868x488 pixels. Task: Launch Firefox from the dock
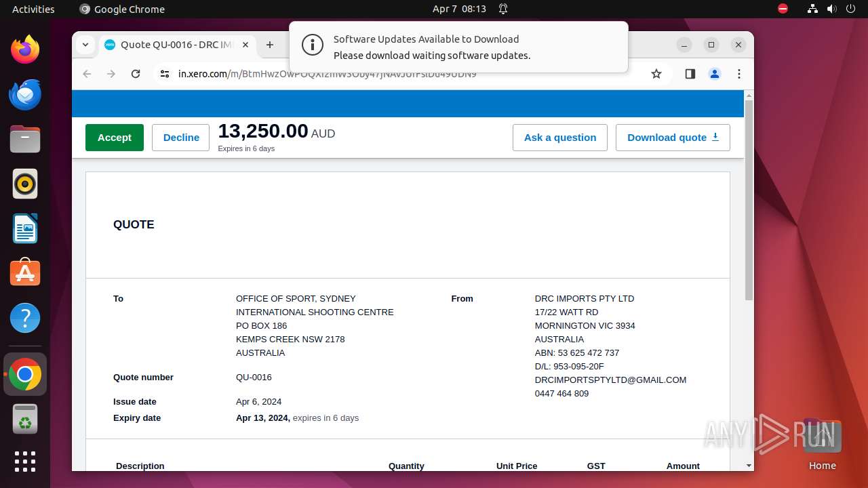click(25, 49)
